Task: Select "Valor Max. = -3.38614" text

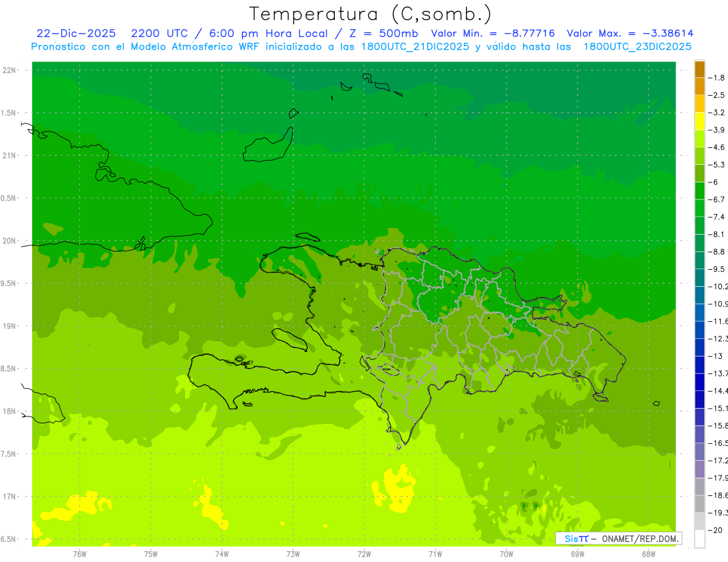Action: 630,33
